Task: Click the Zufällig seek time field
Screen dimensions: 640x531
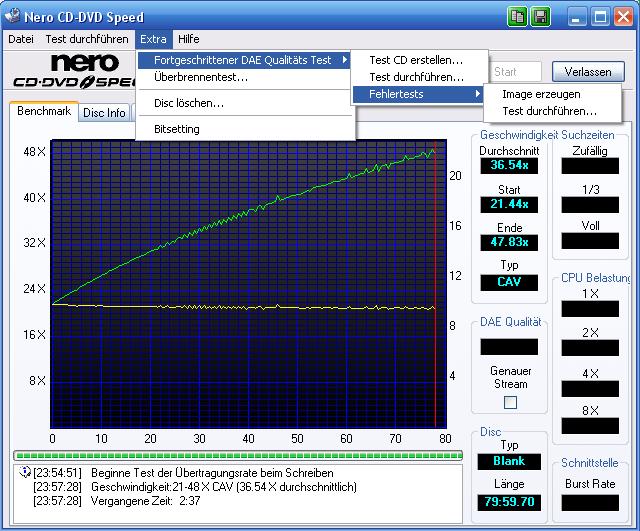Action: point(590,166)
